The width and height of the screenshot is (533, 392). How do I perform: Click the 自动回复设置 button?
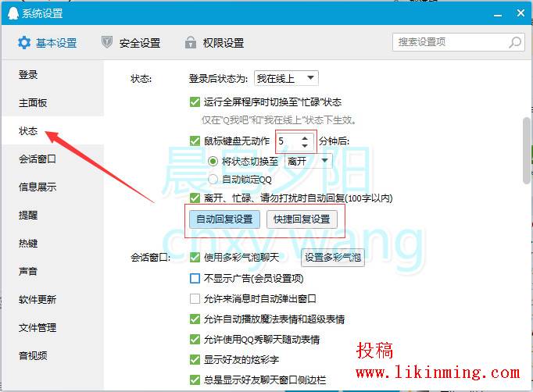click(x=224, y=219)
